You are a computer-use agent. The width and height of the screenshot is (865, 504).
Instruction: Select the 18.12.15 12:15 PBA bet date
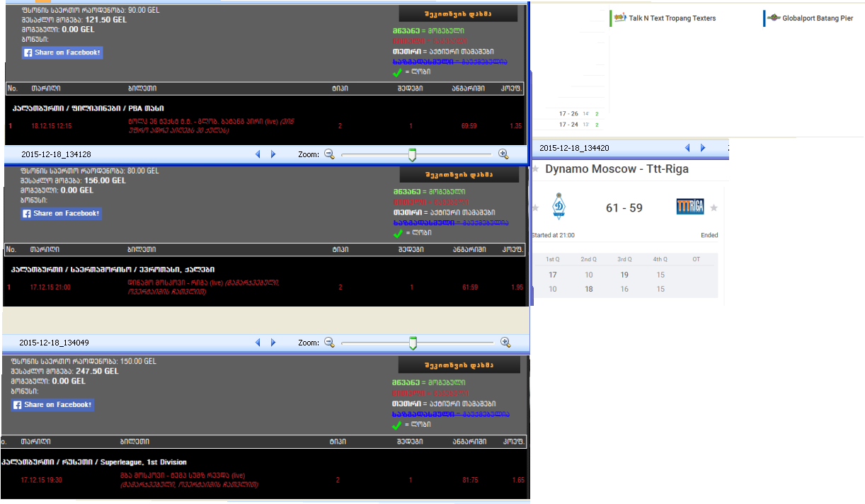[x=52, y=126]
